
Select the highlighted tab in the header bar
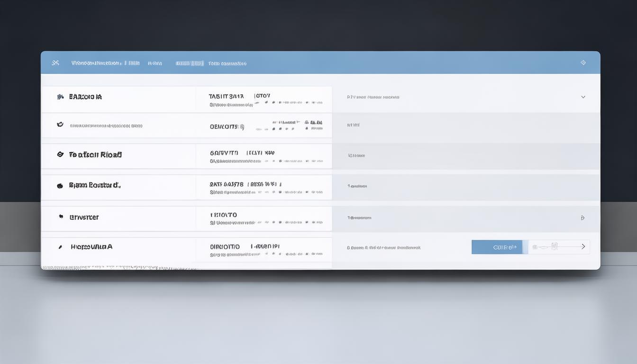point(190,63)
